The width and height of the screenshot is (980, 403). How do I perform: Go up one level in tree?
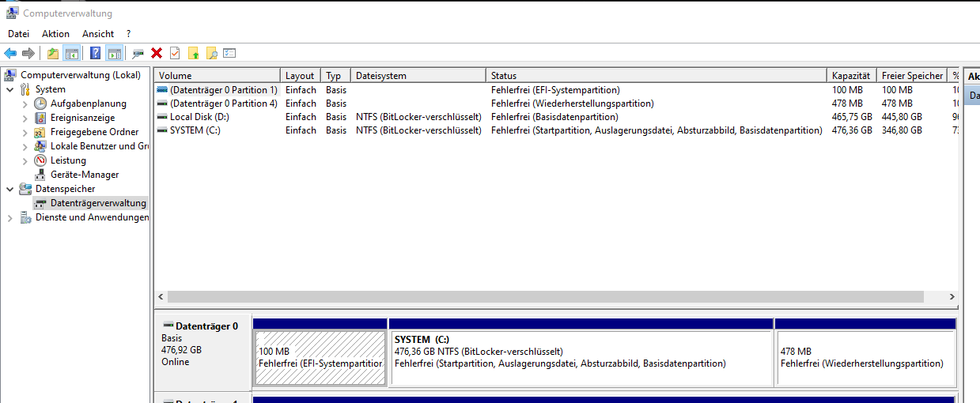click(x=53, y=53)
